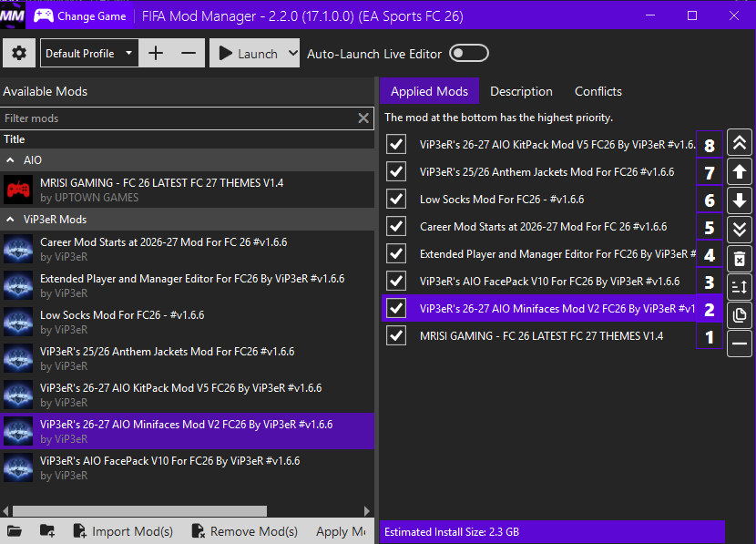Move selected mod to bottom of list
756x544 pixels.
[739, 229]
